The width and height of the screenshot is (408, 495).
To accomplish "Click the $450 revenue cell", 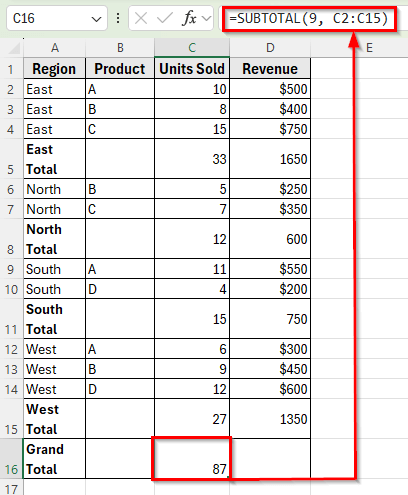I will pos(270,369).
